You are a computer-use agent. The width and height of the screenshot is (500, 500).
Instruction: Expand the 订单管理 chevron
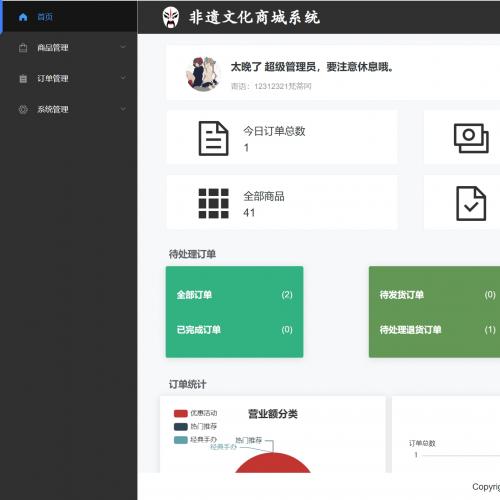(123, 78)
